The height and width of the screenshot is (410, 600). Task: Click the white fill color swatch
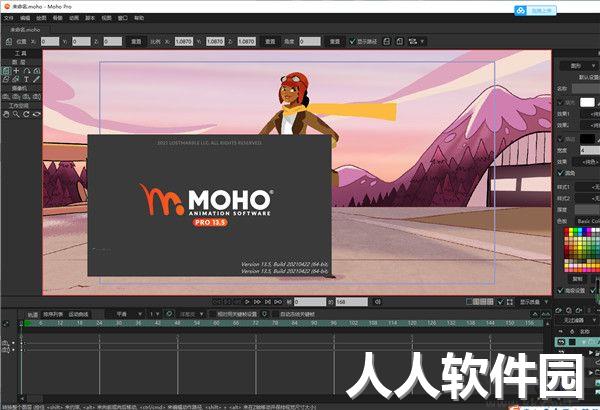pos(587,103)
